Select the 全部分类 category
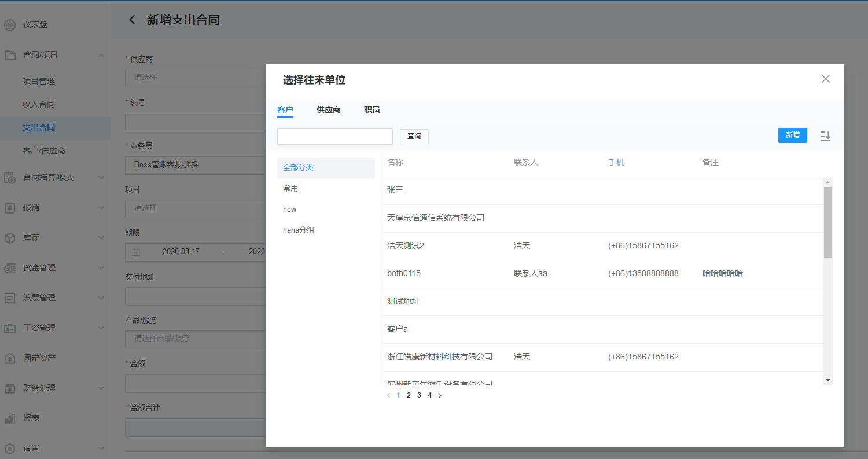Screen dimensions: 868x459 click(x=326, y=168)
